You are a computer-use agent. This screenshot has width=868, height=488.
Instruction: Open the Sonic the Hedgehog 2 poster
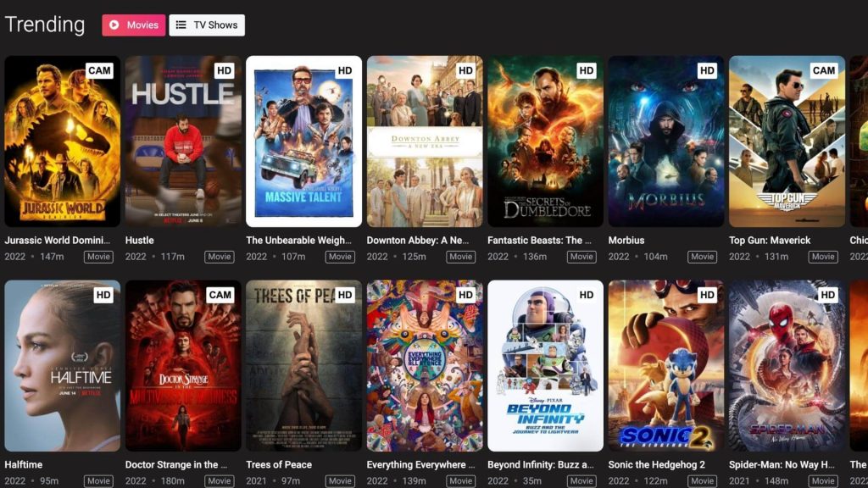tap(666, 366)
